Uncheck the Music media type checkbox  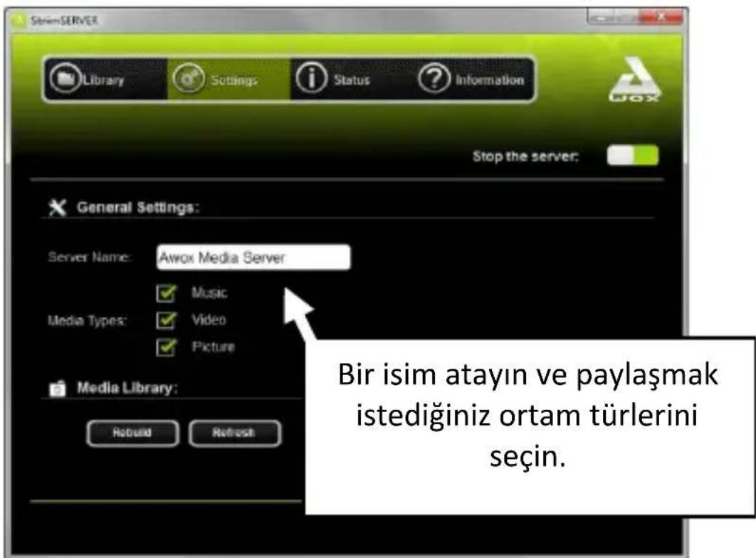[x=167, y=293]
